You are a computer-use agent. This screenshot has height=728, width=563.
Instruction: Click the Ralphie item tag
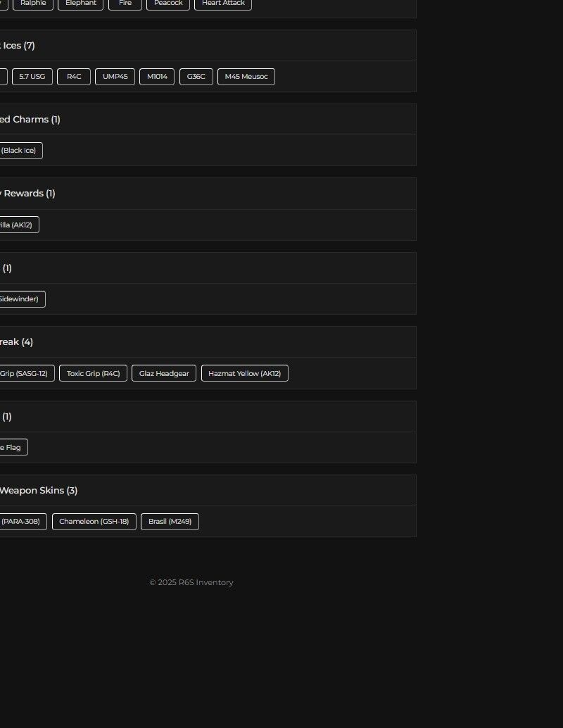(x=33, y=4)
